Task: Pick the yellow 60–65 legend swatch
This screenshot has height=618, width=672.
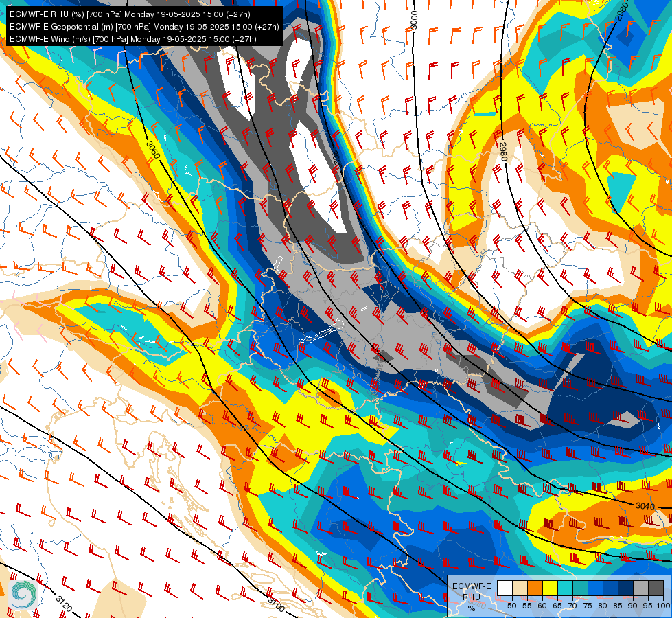Action: (551, 588)
